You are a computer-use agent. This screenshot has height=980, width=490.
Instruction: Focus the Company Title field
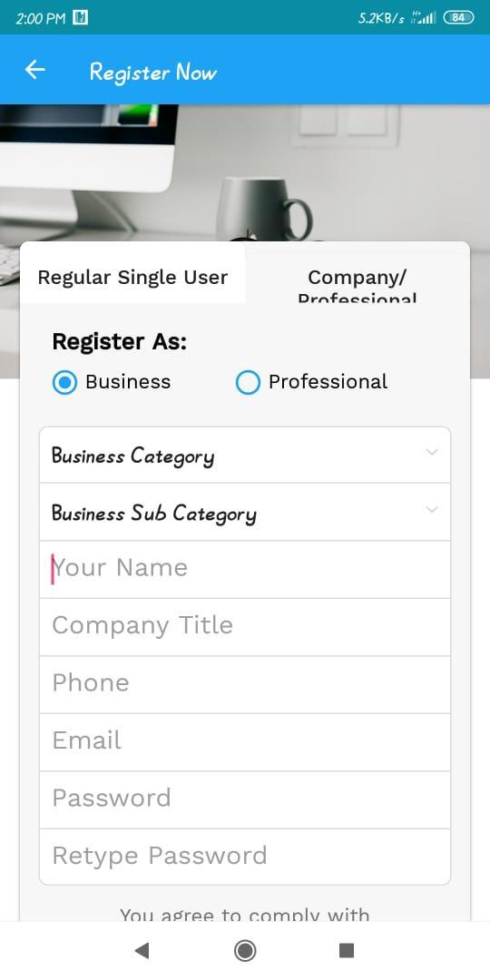coord(245,627)
